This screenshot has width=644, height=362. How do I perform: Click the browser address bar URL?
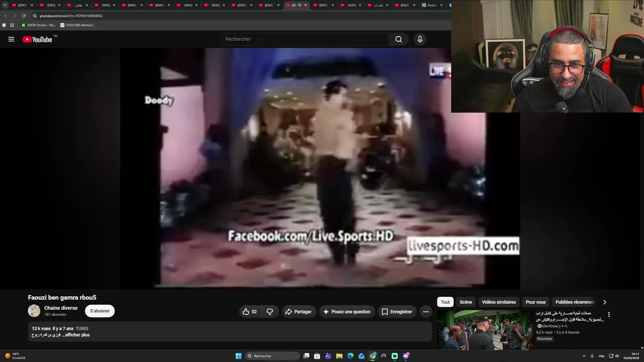pyautogui.click(x=71, y=16)
